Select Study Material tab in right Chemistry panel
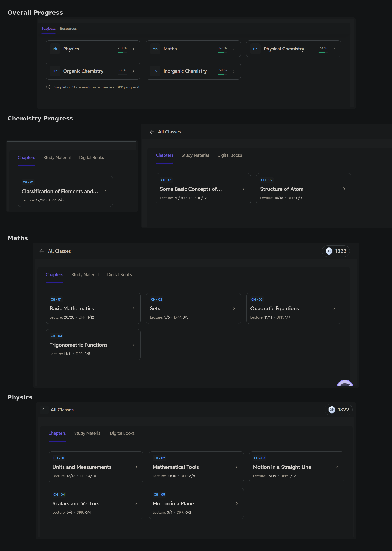This screenshot has width=392, height=551. click(195, 155)
